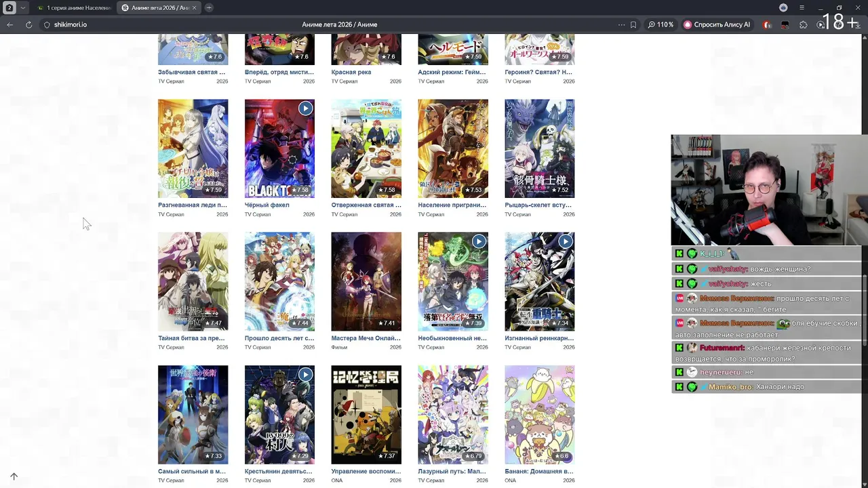The height and width of the screenshot is (488, 868).
Task: Open 'Отверженная святая ...' title text
Action: 366,205
